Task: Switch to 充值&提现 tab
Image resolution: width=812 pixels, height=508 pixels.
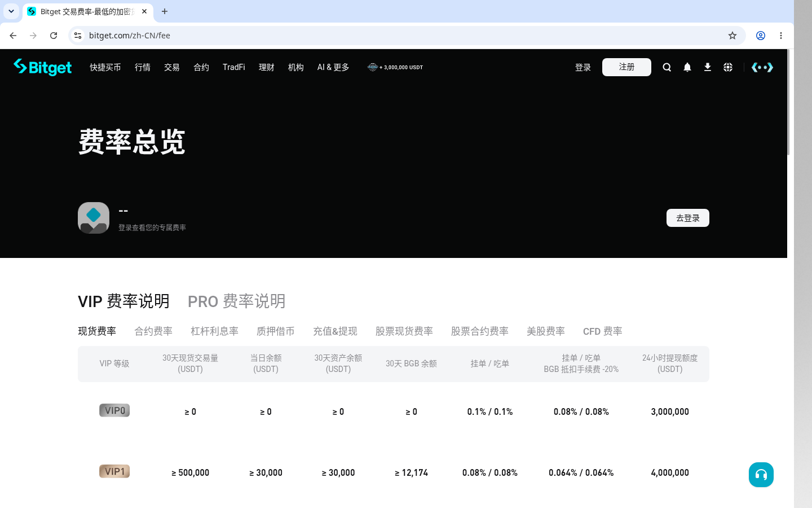Action: click(335, 331)
